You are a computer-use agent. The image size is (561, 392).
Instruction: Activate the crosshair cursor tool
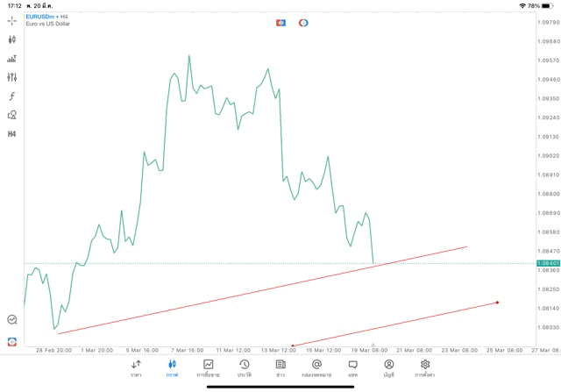click(x=12, y=20)
